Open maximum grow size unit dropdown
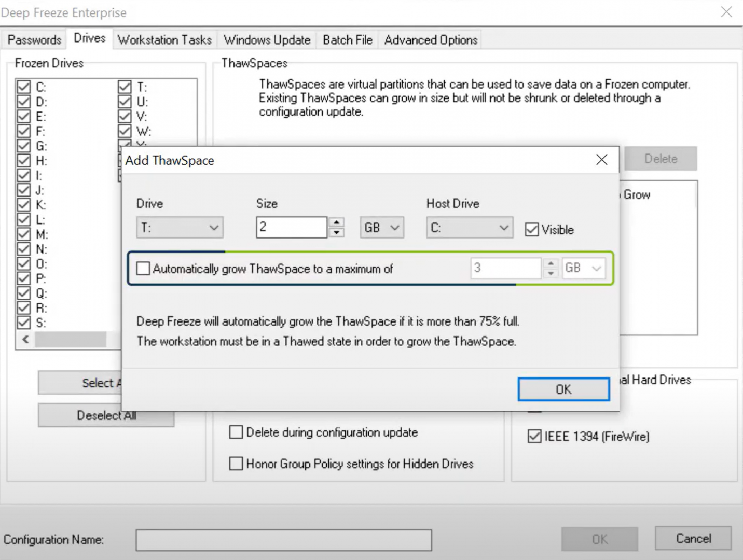Screen dimensions: 743x560 [x=584, y=268]
